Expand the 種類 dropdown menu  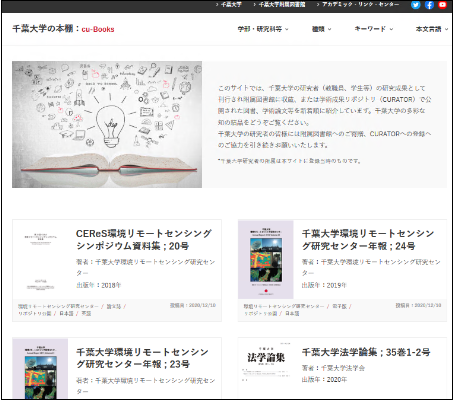(x=321, y=29)
